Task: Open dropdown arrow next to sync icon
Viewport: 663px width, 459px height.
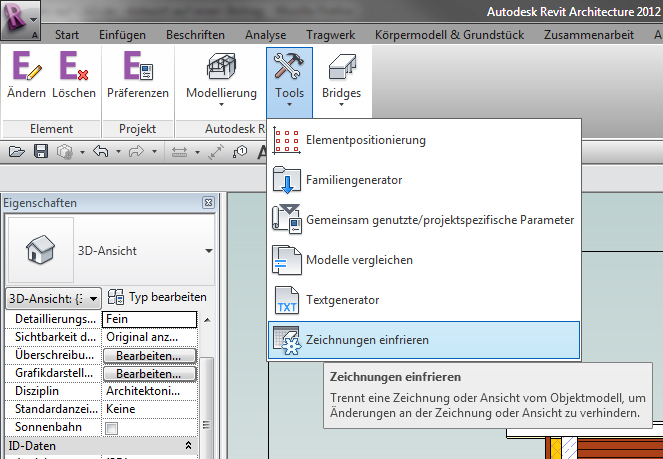Action: [82, 152]
